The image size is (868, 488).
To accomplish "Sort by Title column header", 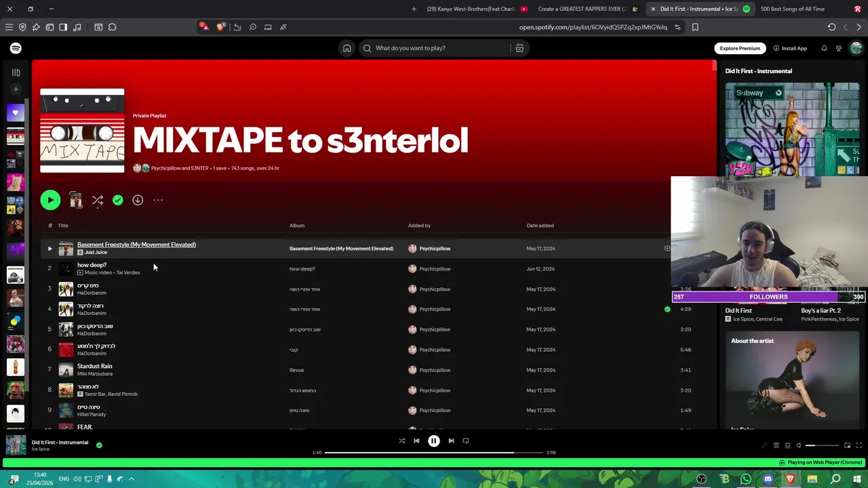I will pos(63,226).
